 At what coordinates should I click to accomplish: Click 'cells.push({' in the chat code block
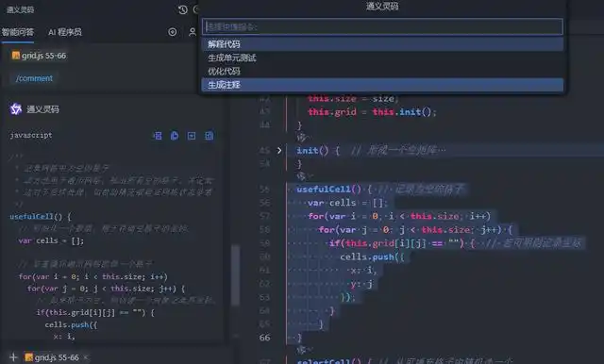71,324
